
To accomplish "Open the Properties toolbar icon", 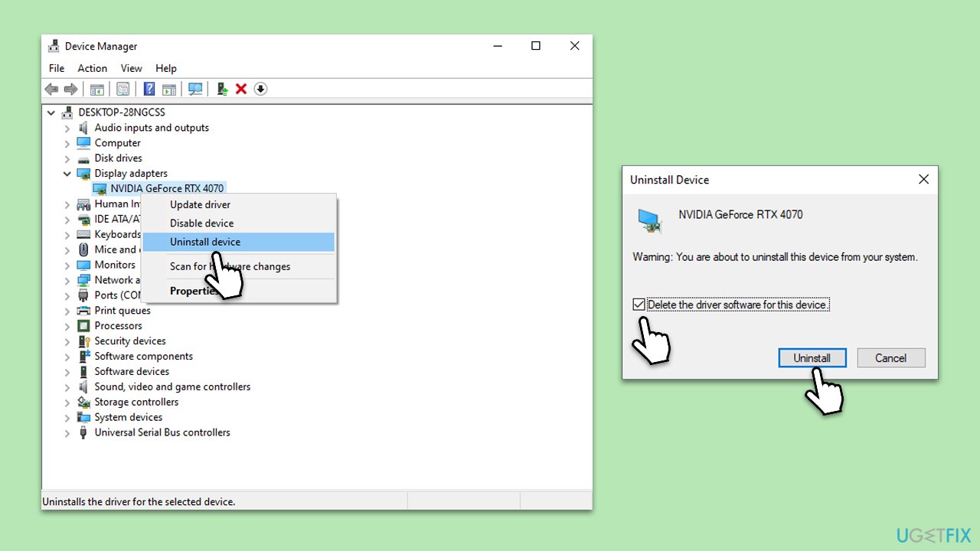I will pos(122,89).
